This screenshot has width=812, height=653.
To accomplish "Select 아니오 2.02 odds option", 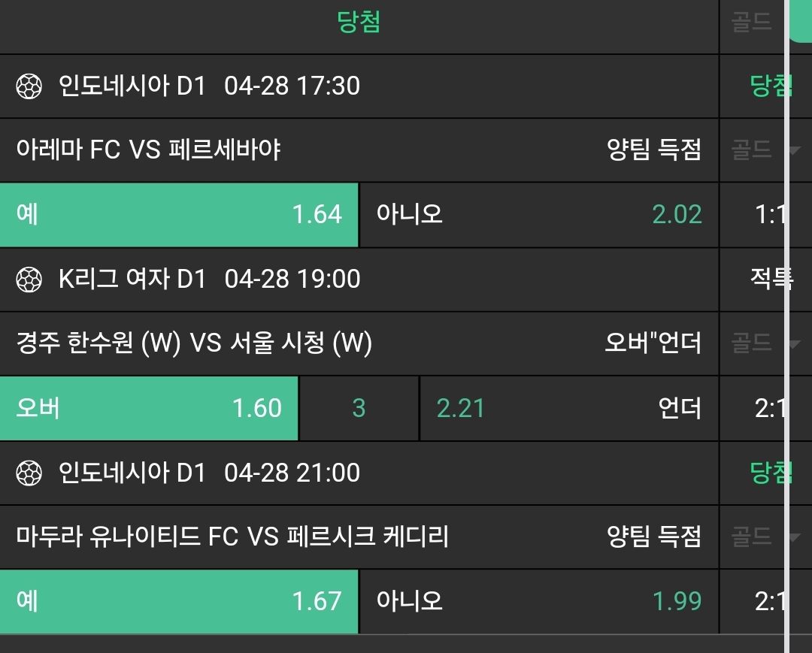I will (x=539, y=215).
